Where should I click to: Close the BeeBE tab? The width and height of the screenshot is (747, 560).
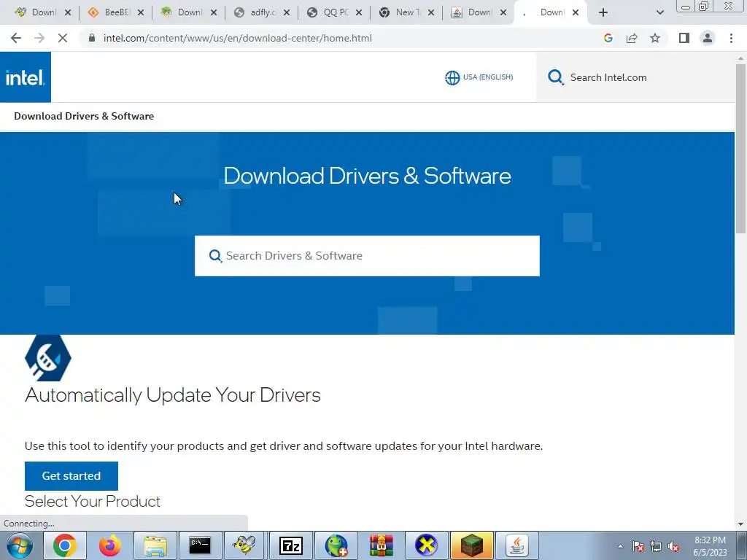click(x=141, y=12)
